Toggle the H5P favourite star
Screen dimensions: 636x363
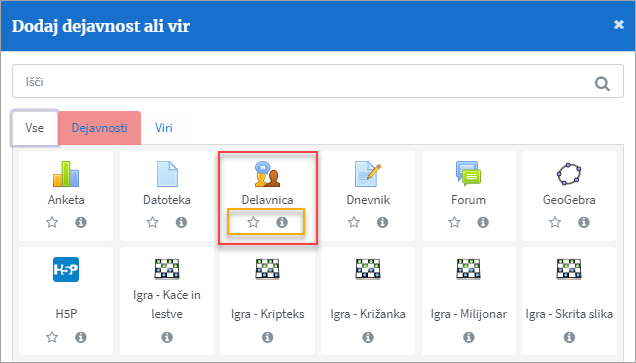[52, 337]
